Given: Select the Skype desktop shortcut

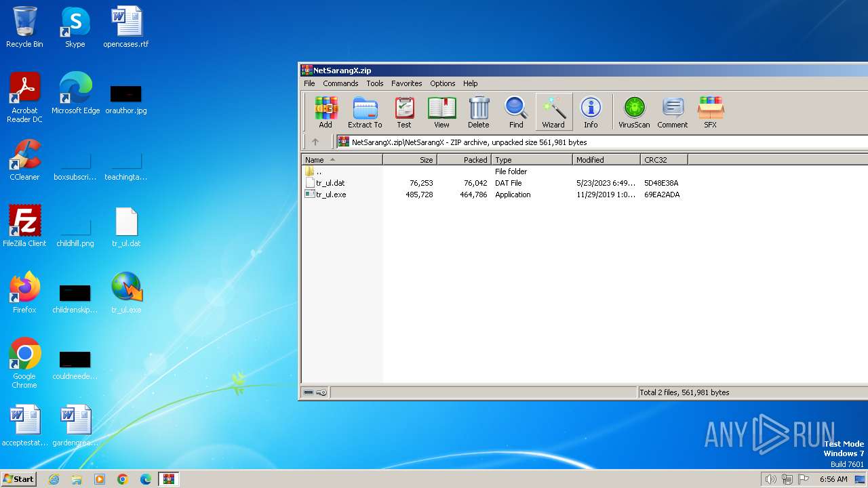Looking at the screenshot, I should pyautogui.click(x=75, y=28).
